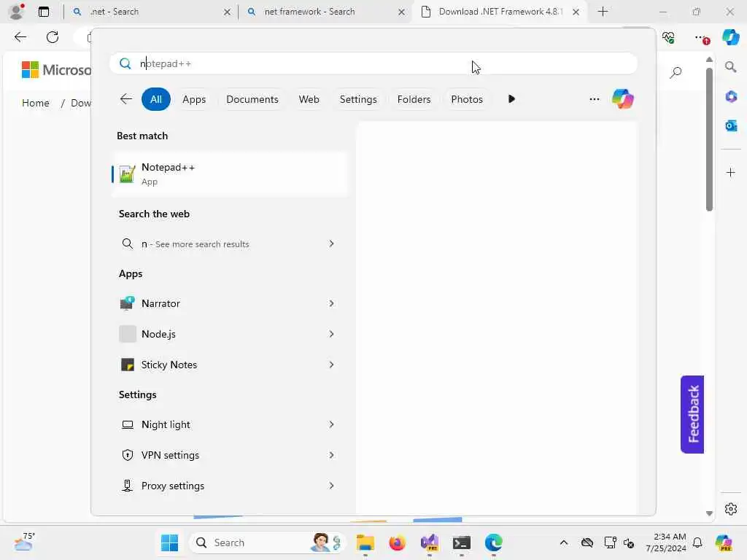Click the Sticky Notes app icon
Screen dimensions: 747x560
coord(127,365)
